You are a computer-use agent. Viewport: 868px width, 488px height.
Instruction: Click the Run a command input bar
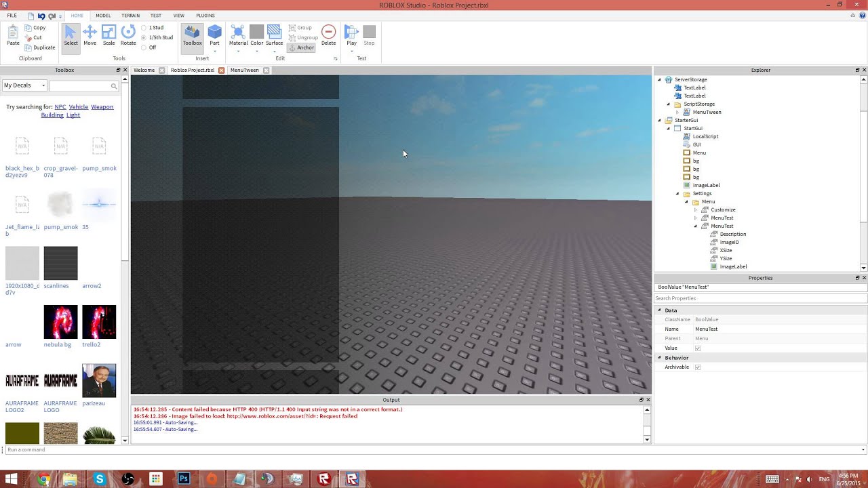point(434,450)
